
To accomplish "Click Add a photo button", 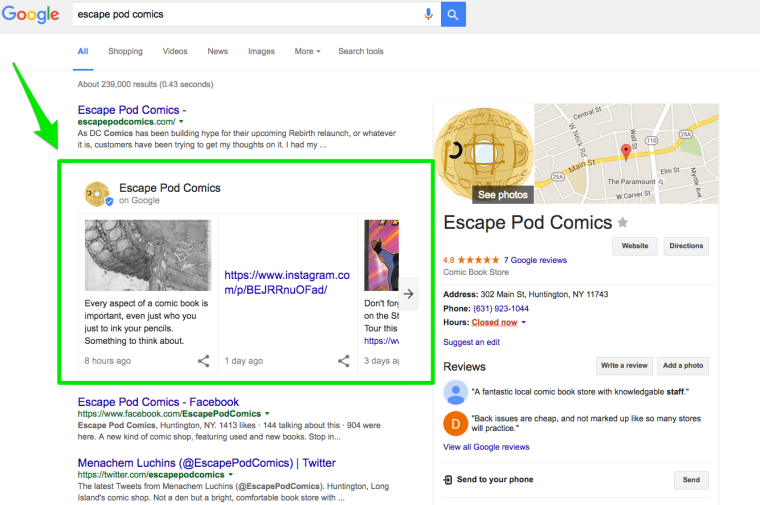I will [x=683, y=366].
